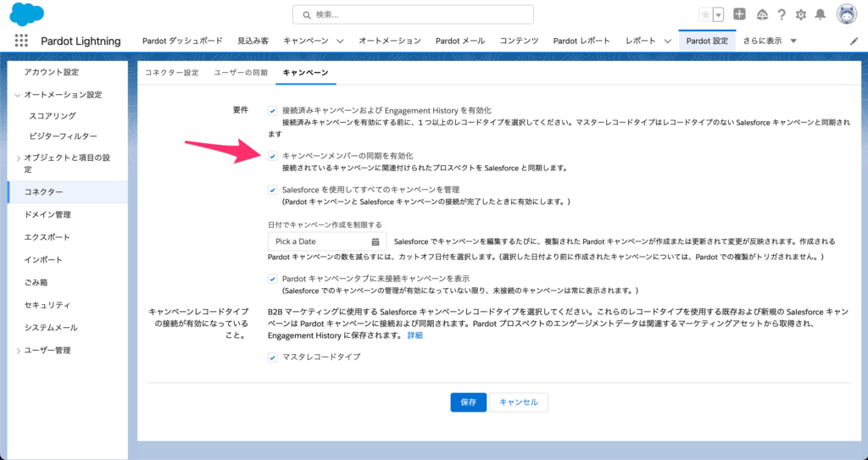Click the pencil icon to edit navigation
The image size is (868, 460).
tap(854, 41)
